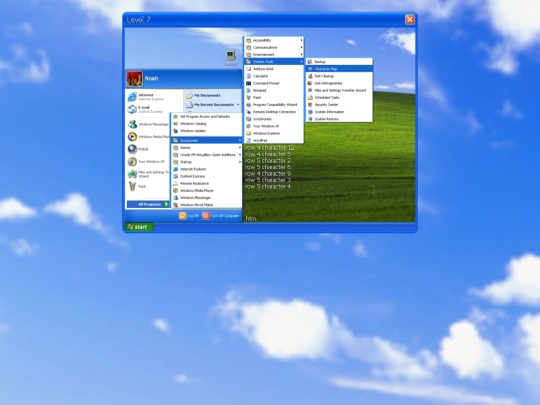Select Windows Messenger in All Programs list

[207, 198]
